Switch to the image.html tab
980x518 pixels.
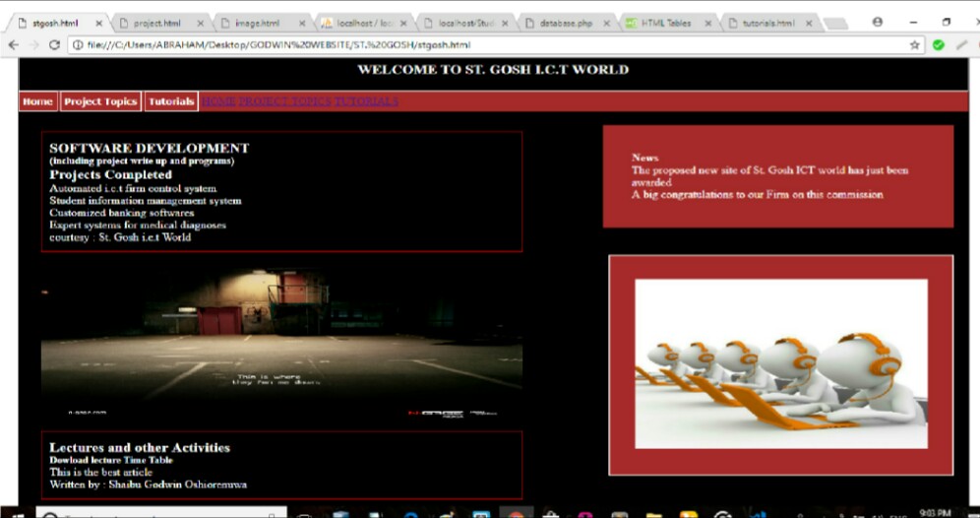(x=257, y=24)
